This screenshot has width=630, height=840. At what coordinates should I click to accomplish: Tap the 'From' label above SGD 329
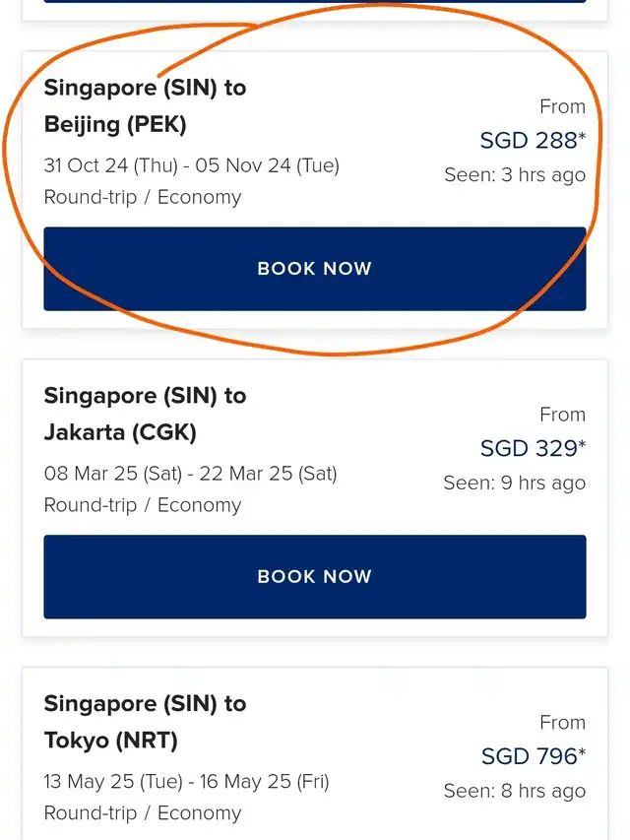tap(562, 415)
